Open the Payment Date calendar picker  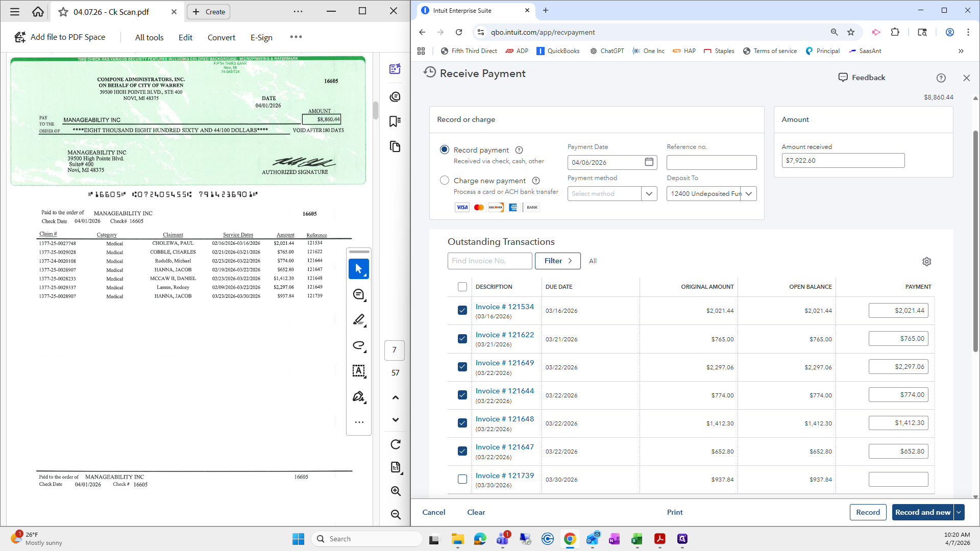(649, 162)
